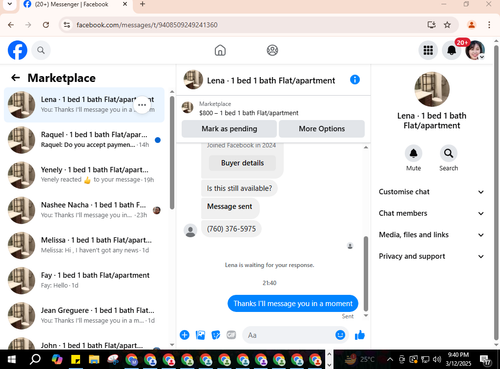Open Nashee Nacha conversation
Screen dimensions: 500x369
(84, 210)
